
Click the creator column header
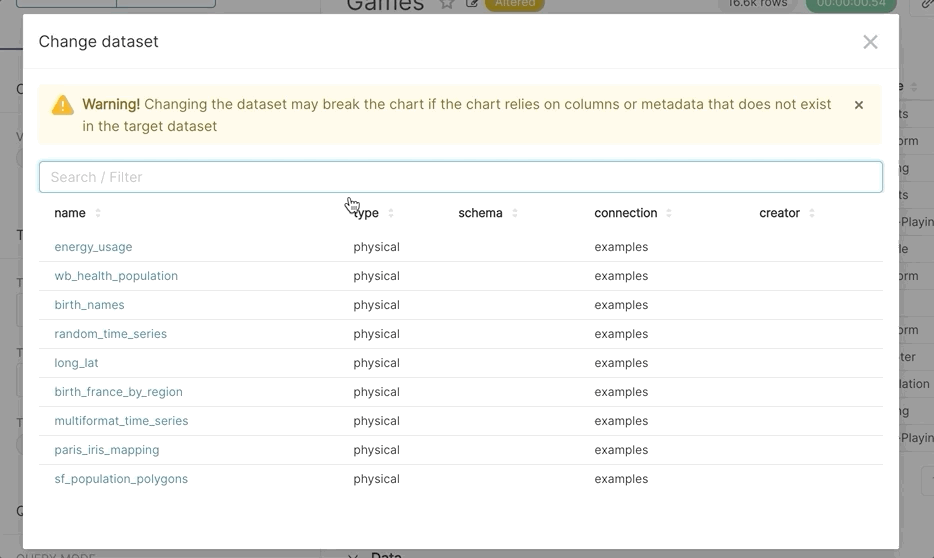779,213
